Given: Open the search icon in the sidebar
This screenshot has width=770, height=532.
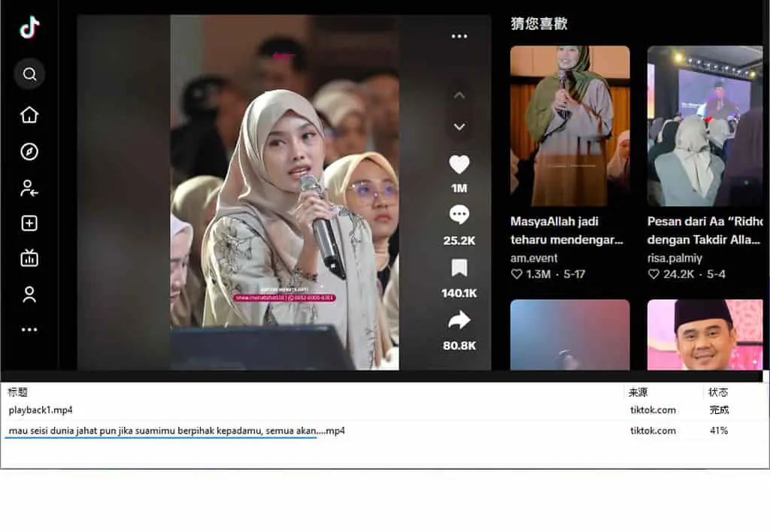Looking at the screenshot, I should pyautogui.click(x=29, y=74).
